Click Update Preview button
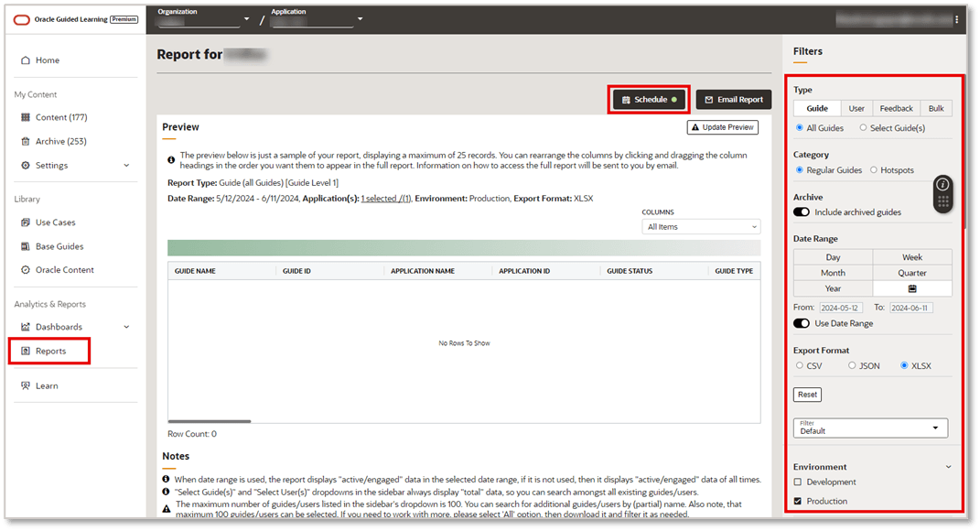Screen dimensions: 980x531 (x=723, y=127)
